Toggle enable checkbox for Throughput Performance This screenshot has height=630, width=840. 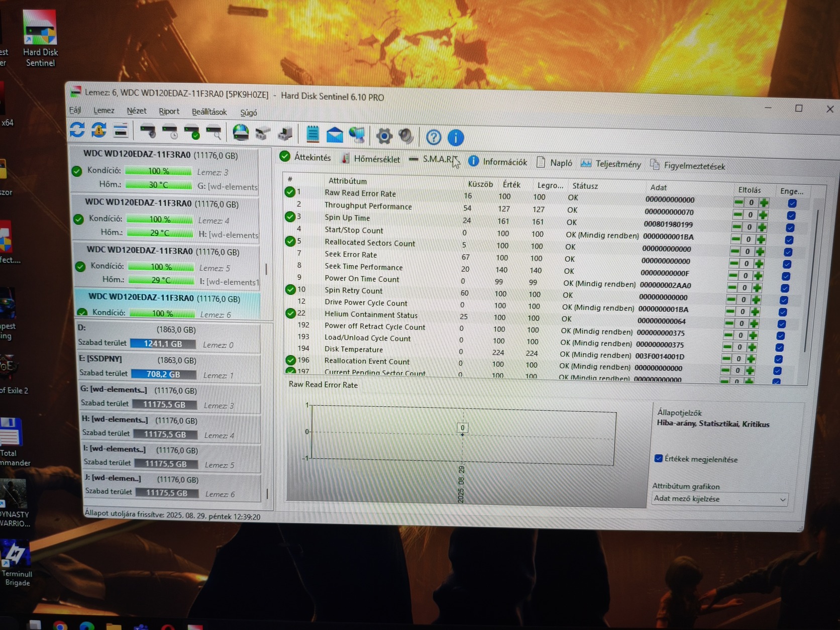pos(791,215)
